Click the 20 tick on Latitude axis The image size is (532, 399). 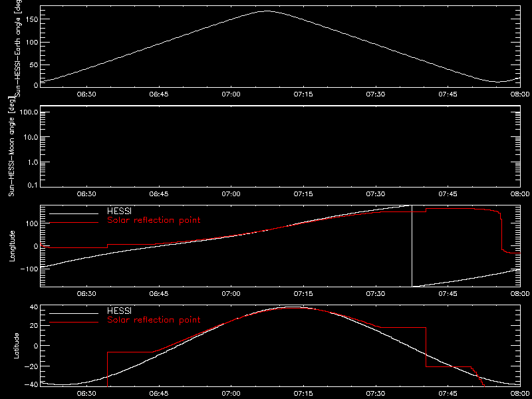tap(33, 326)
